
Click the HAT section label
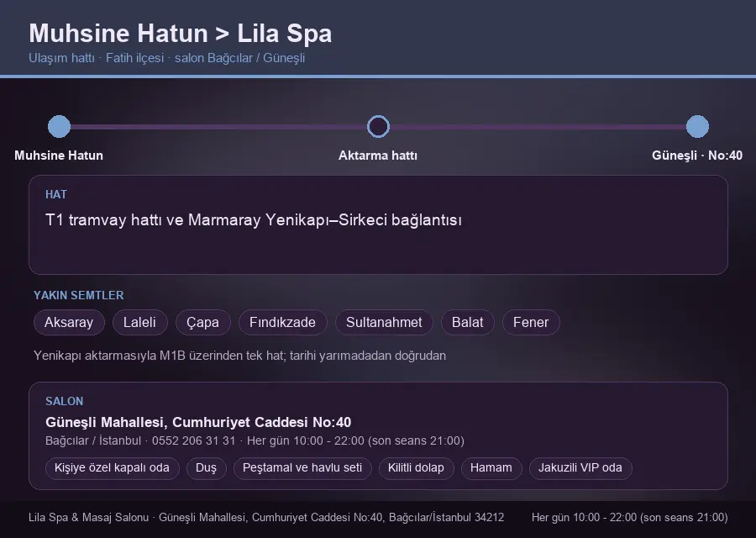click(56, 194)
